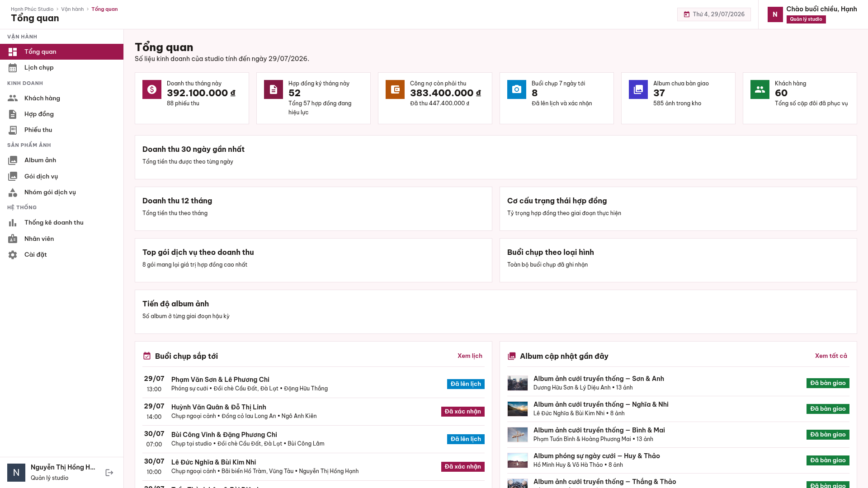
Task: Click Doanh thu 30 ngày gần nhất heading
Action: coord(193,150)
